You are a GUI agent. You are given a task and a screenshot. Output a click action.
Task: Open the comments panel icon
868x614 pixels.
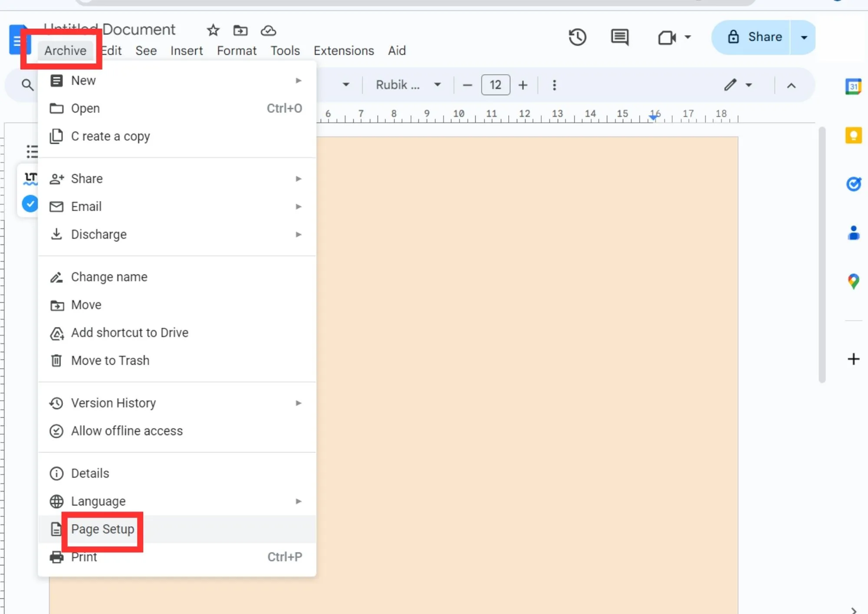620,37
